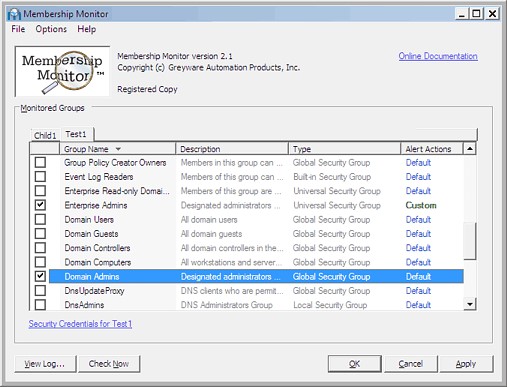Open the Help menu
507x387 pixels.
(x=87, y=29)
